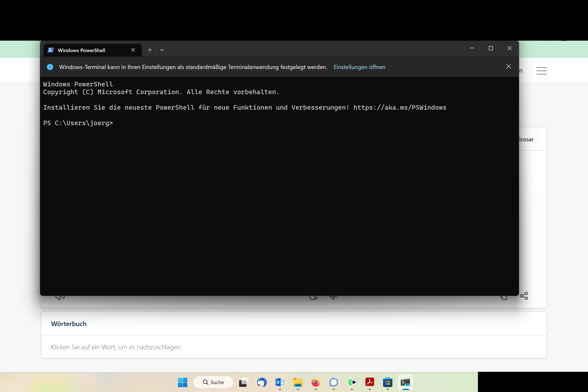This screenshot has width=588, height=392.
Task: Click the blue info icon in banner
Action: (x=50, y=67)
